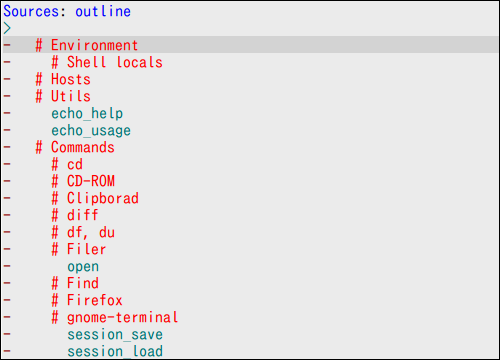Viewport: 500px width, 360px height.
Task: Go to the Clipborad heading
Action: tap(95, 198)
